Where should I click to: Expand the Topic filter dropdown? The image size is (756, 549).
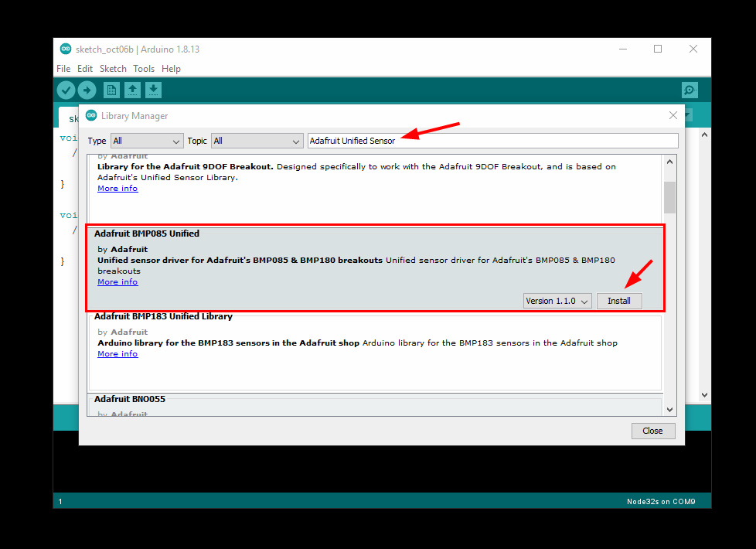257,141
